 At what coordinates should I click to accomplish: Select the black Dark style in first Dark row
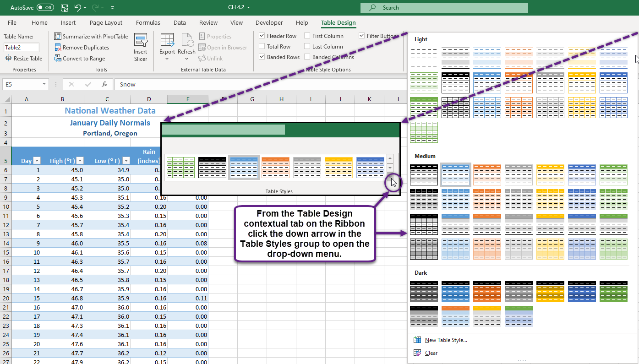pyautogui.click(x=424, y=292)
